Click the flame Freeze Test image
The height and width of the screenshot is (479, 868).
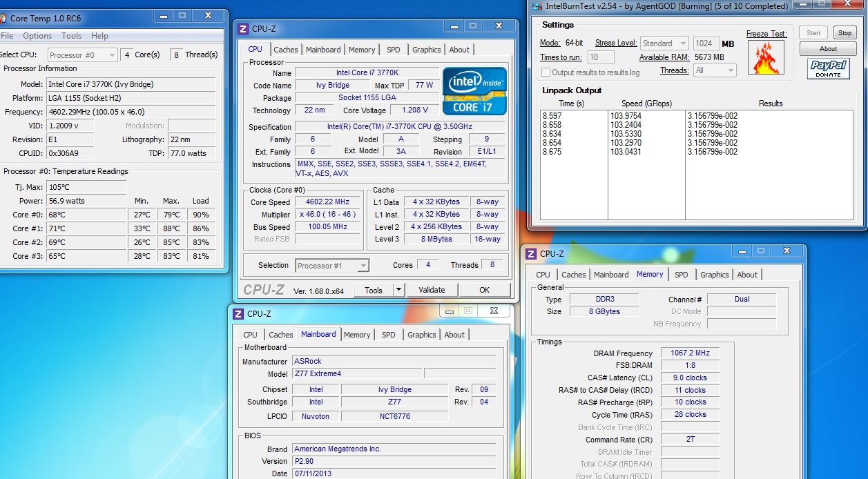[766, 57]
